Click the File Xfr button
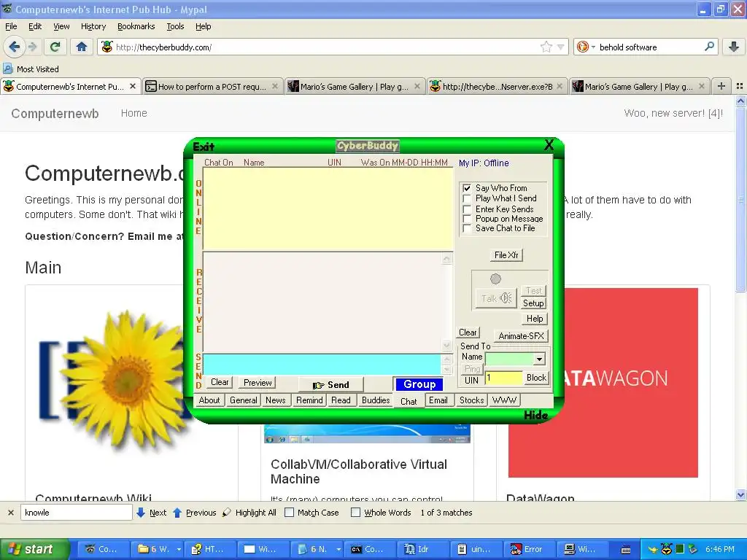Image resolution: width=747 pixels, height=560 pixels. tap(506, 254)
